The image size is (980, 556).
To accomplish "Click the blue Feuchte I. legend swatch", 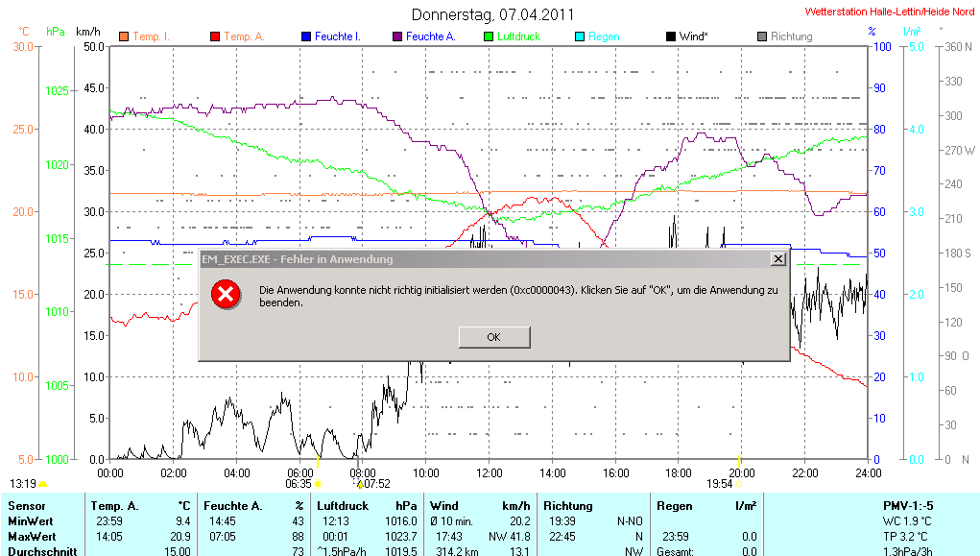I will [306, 36].
